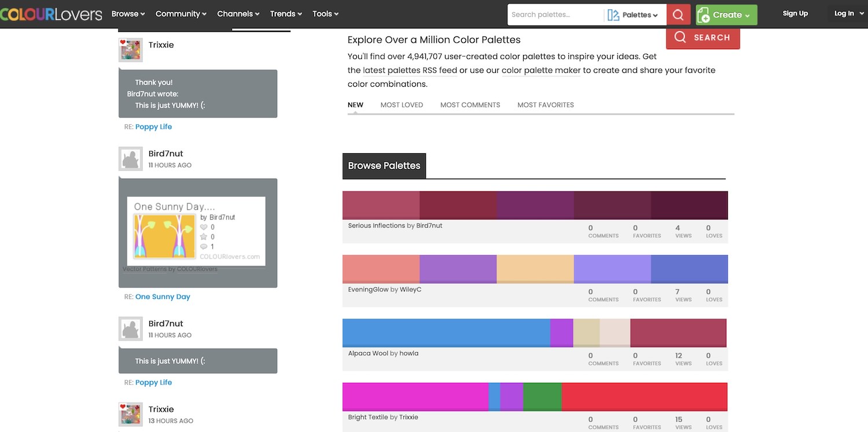Open Trixxie profile from Bright Textile
Image resolution: width=868 pixels, height=432 pixels.
pos(409,417)
